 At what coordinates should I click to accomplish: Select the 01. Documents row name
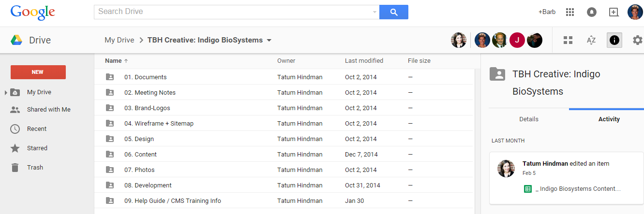click(x=145, y=77)
